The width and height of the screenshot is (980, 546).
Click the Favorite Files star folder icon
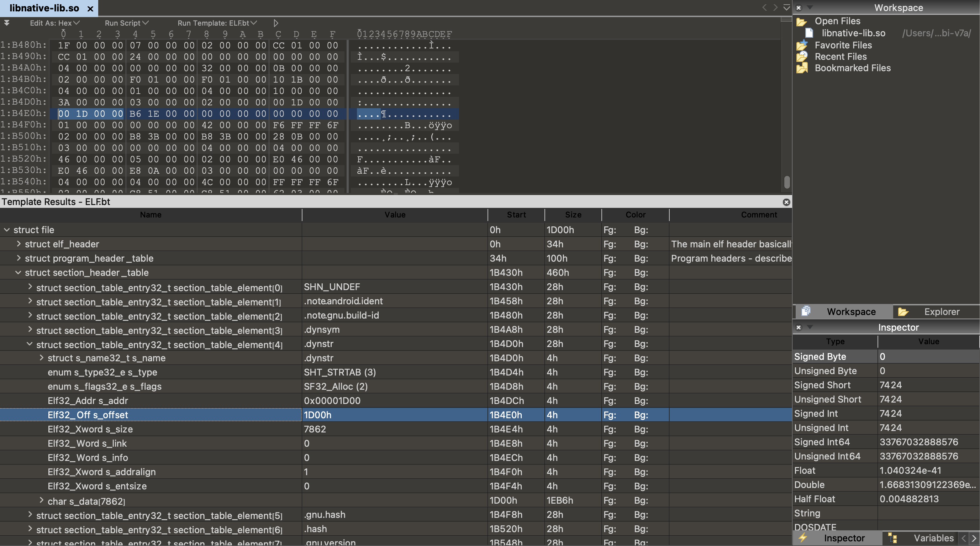(x=802, y=45)
